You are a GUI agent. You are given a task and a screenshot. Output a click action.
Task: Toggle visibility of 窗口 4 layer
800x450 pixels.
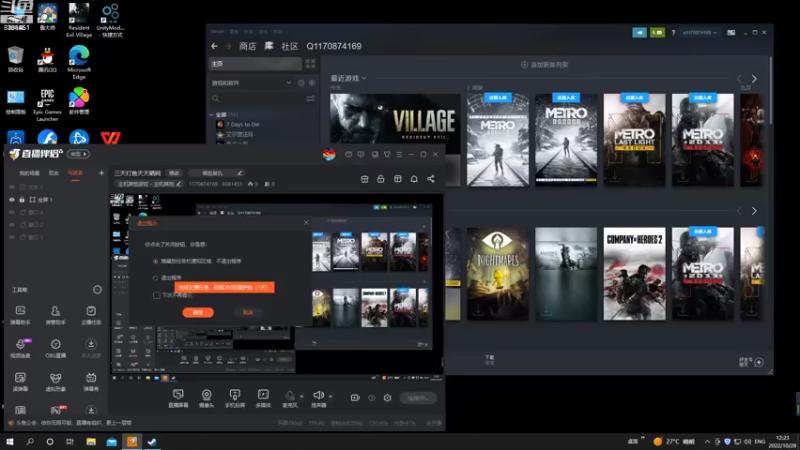click(12, 212)
